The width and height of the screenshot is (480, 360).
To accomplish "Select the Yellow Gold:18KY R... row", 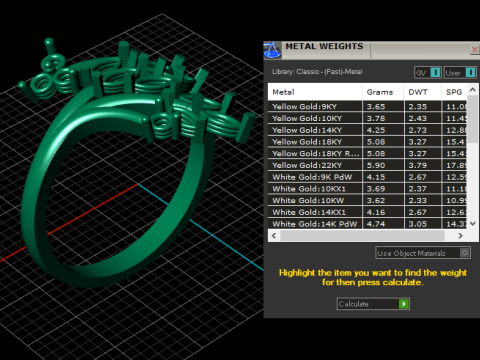I will tap(367, 153).
